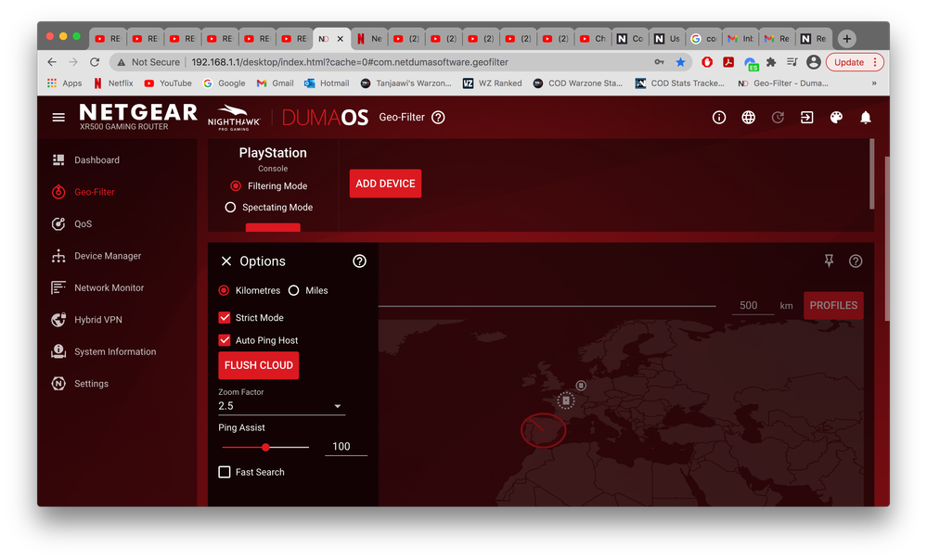Pin the Geo-Filter map panel
Image resolution: width=927 pixels, height=560 pixels.
[x=829, y=261]
